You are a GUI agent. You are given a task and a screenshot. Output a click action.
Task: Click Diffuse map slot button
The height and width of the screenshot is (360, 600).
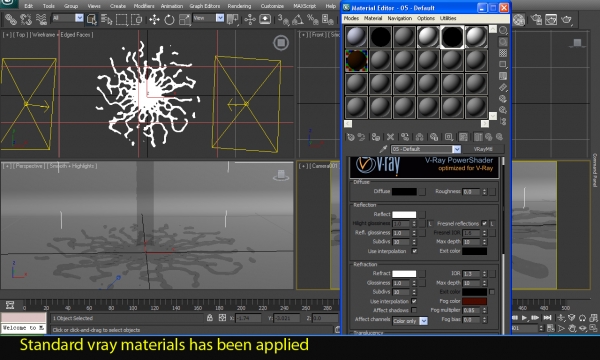(422, 191)
